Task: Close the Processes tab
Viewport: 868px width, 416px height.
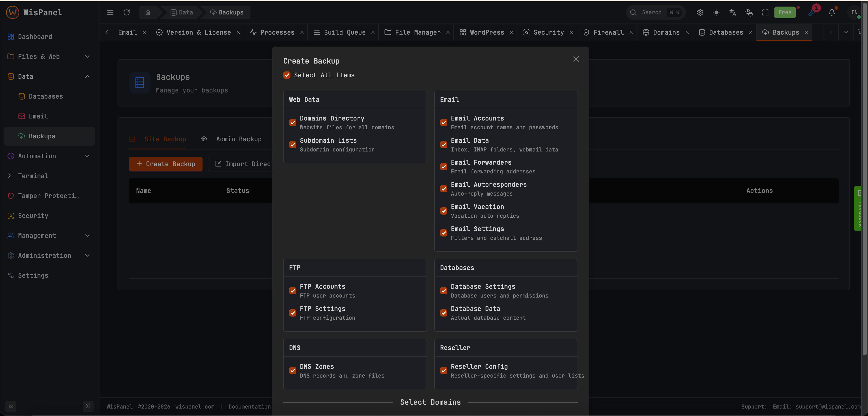Action: coord(302,32)
